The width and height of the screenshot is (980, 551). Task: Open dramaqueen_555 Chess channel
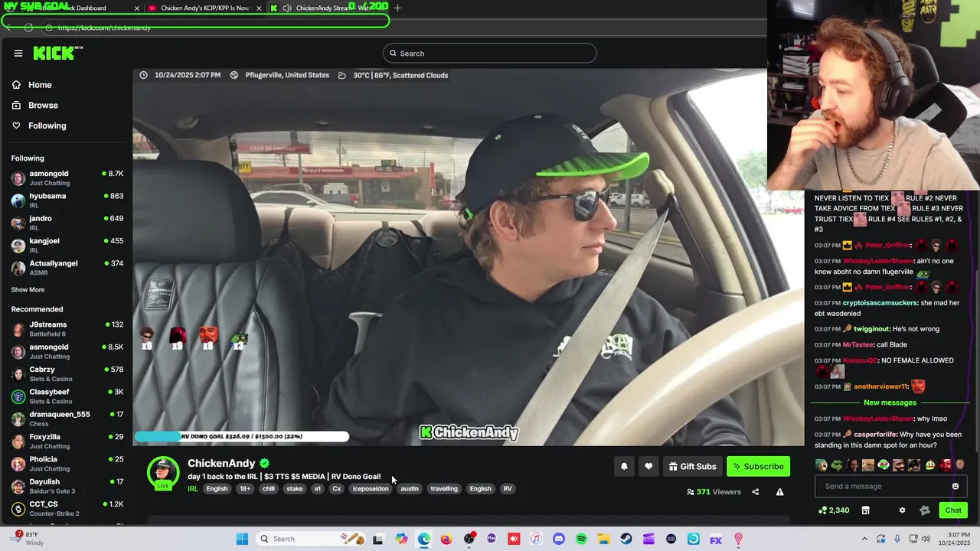point(67,419)
